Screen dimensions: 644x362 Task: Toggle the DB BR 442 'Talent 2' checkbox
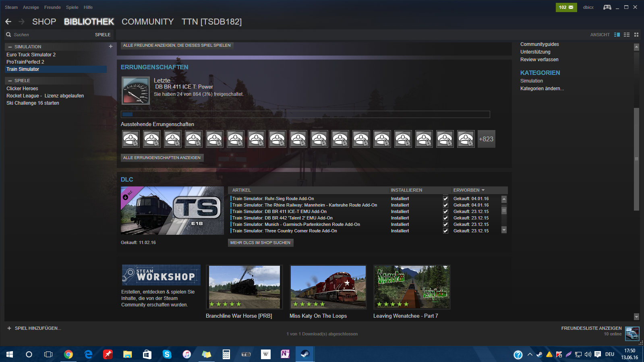[445, 218]
